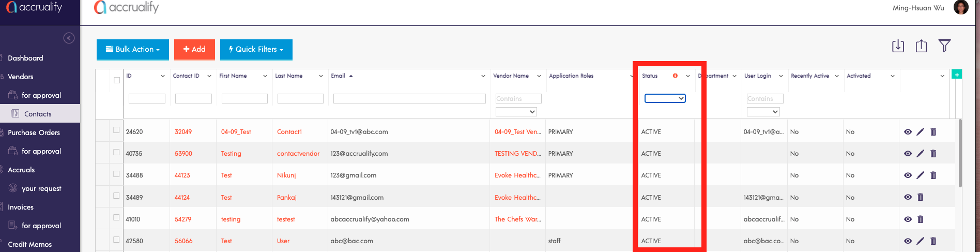
Task: Click the trash delete icon for row 34488
Action: click(x=933, y=175)
